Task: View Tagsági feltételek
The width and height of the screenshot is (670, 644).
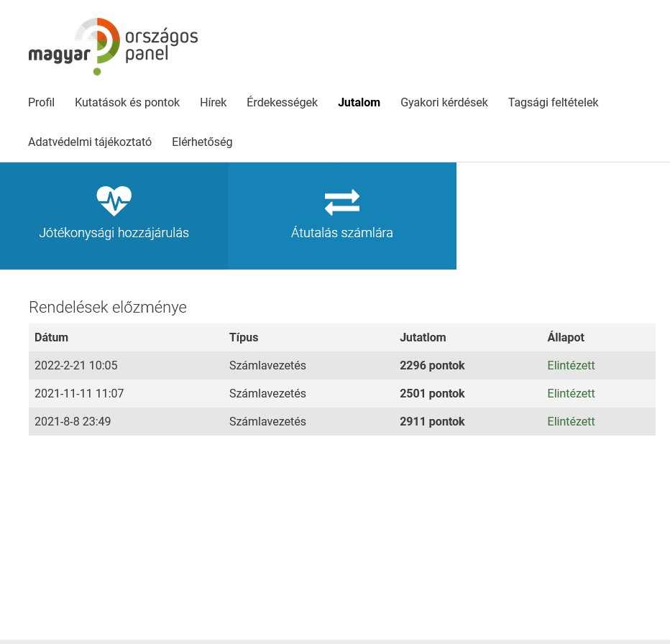Action: (x=553, y=103)
